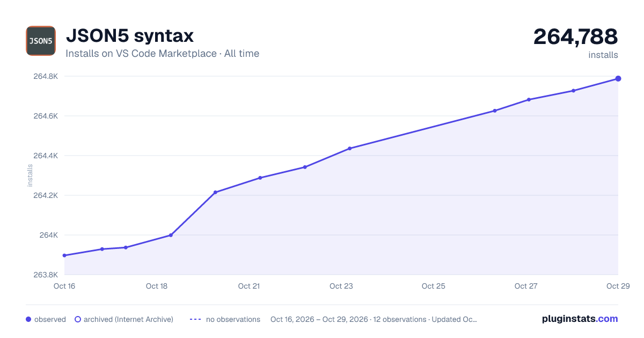Click the Oct 16 x-axis label

64,286
